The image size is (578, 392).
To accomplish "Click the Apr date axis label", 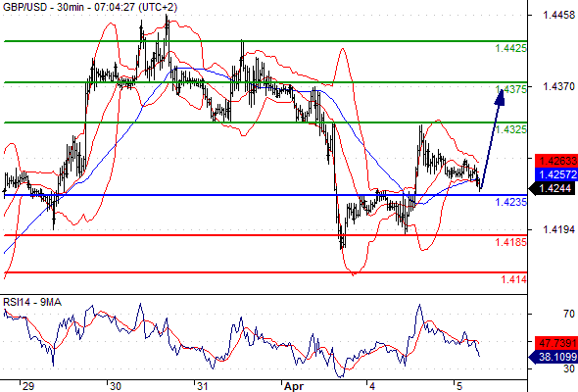I will coord(294,386).
